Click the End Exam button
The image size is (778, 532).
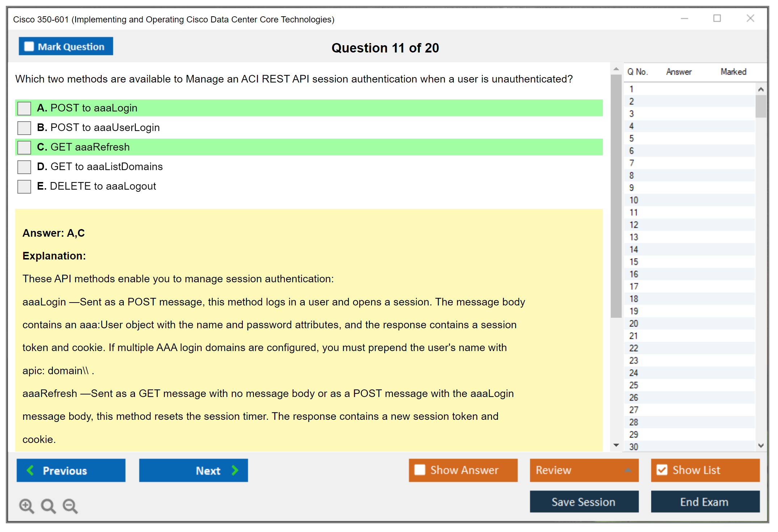tap(705, 502)
